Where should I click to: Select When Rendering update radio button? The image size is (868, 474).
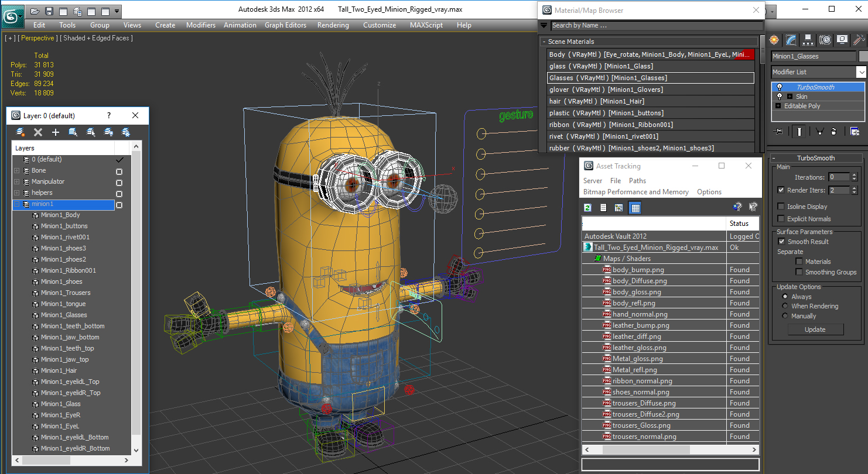click(x=785, y=306)
